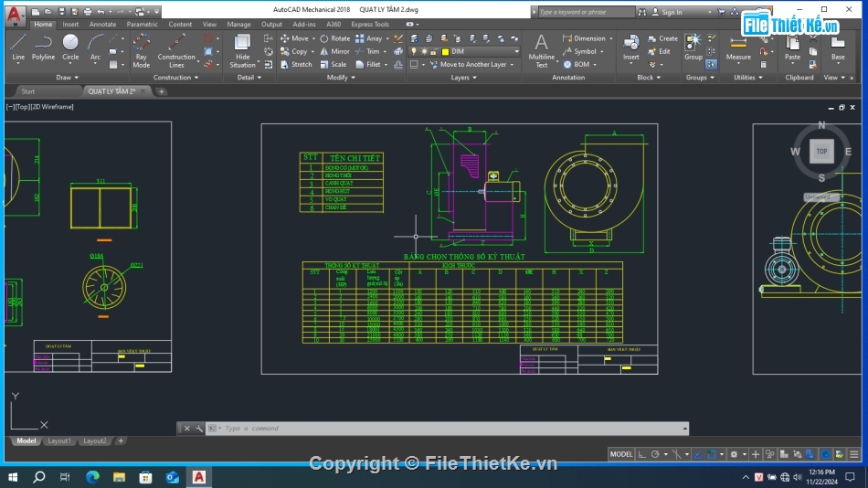The width and height of the screenshot is (868, 488).
Task: Click the Edit block button
Action: pos(659,51)
